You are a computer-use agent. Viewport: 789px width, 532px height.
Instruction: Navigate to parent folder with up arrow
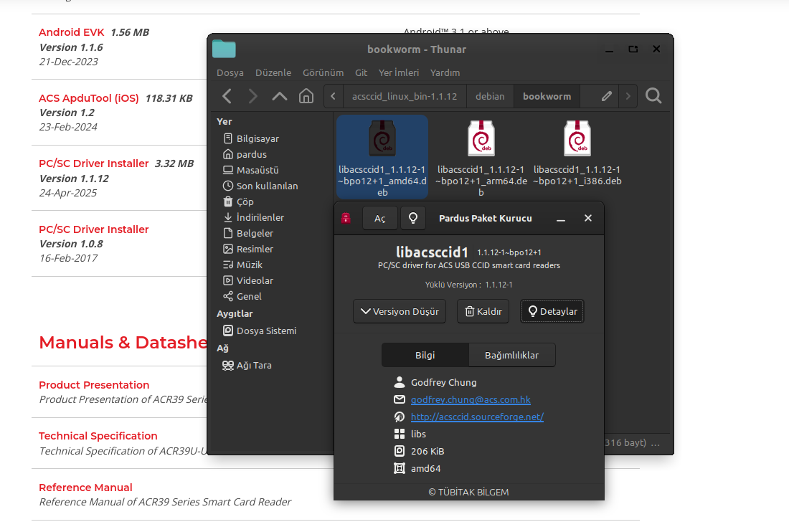[x=280, y=96]
